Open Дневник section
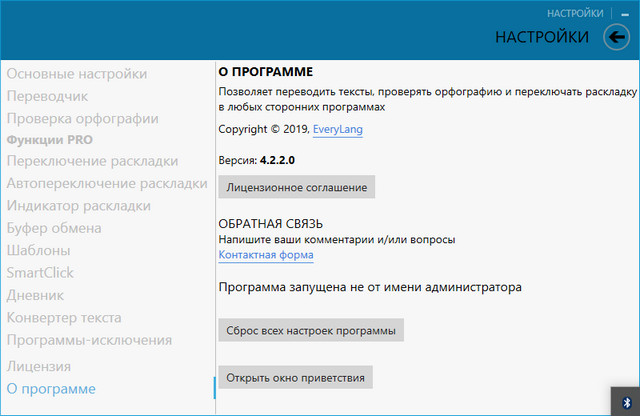Screen dimensions: 640x416 point(35,295)
